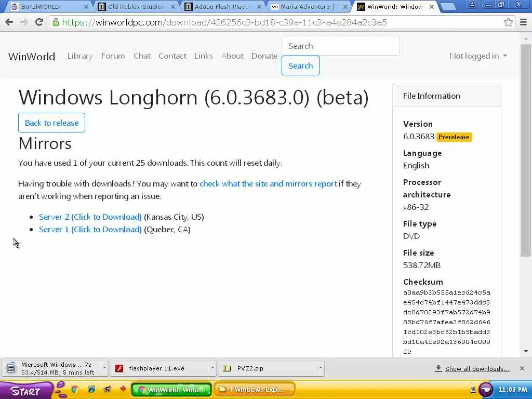Select the WinWorld: Windows tab
The image size is (532, 399).
coord(395,6)
